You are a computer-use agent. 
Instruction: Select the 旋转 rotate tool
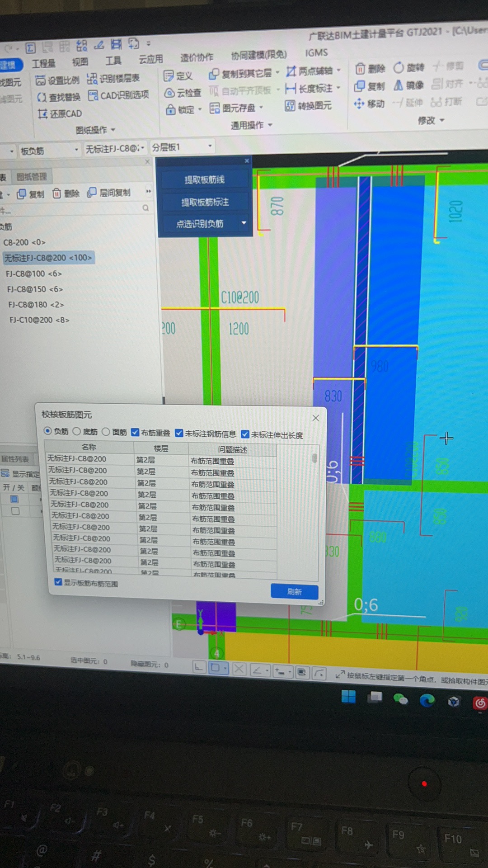[408, 68]
